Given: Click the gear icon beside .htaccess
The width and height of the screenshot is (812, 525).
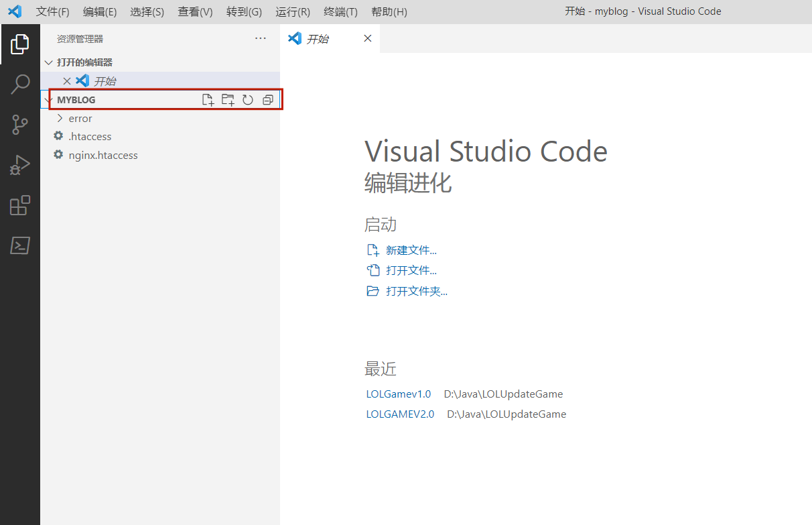Looking at the screenshot, I should [58, 136].
